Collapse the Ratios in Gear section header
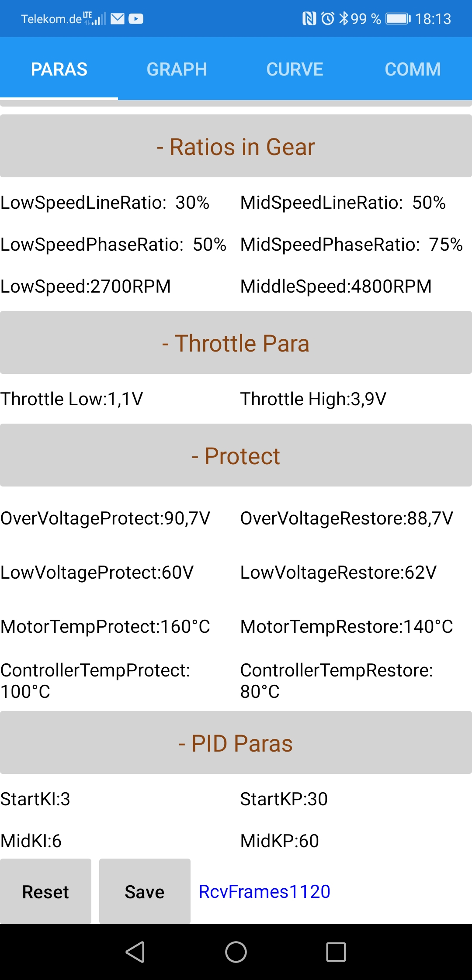 pyautogui.click(x=236, y=146)
